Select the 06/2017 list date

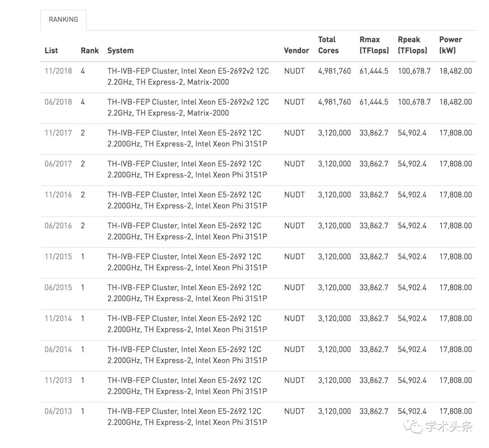[58, 164]
